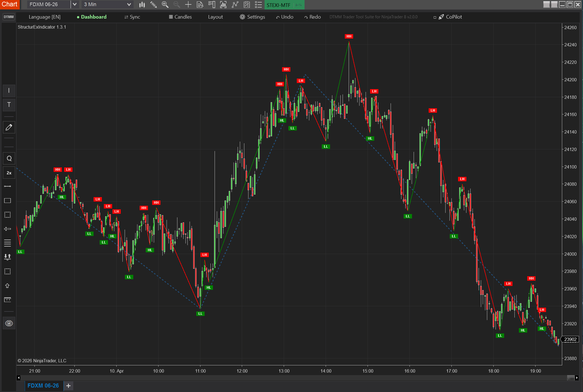The height and width of the screenshot is (392, 583).
Task: Select the up arrow marker tool
Action: pyautogui.click(x=7, y=286)
